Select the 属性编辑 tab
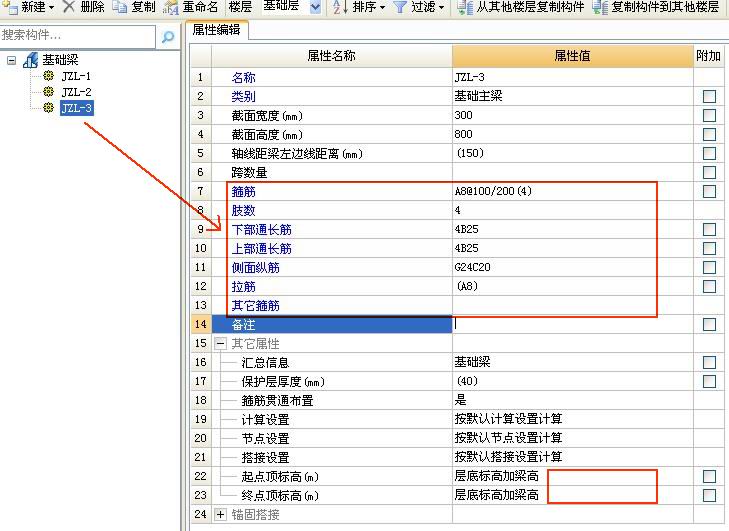Viewport: 729px width, 531px height. (218, 31)
